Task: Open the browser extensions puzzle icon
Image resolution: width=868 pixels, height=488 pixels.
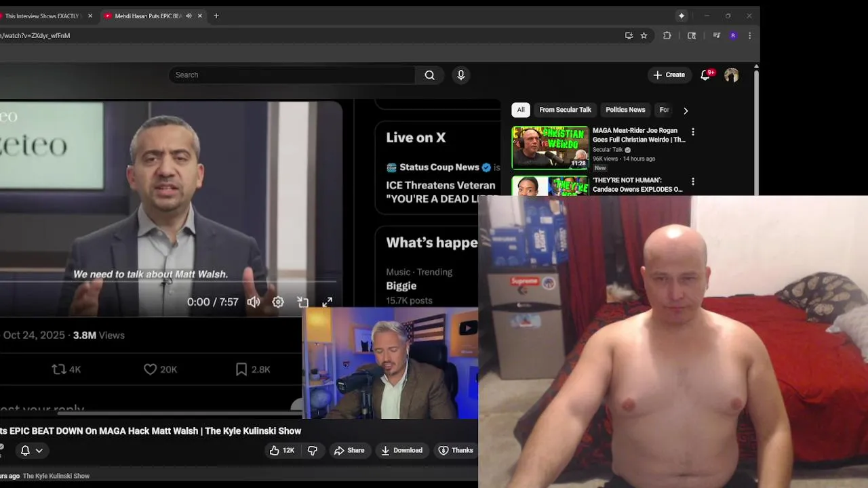Action: (667, 36)
